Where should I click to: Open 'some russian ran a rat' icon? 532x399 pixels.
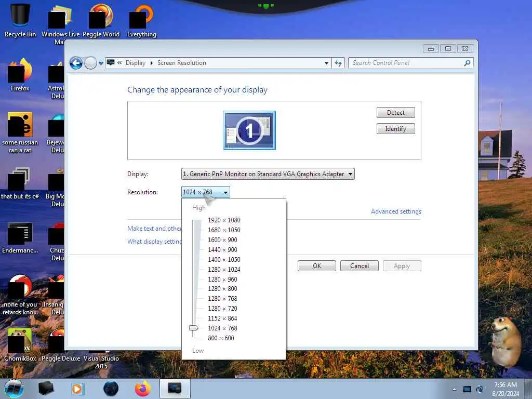coord(20,132)
